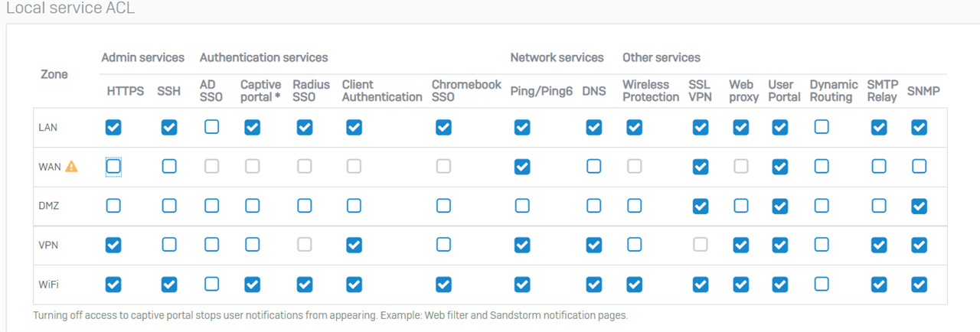This screenshot has height=332, width=980.
Task: Click the WAN zone warning triangle icon
Action: tap(71, 166)
